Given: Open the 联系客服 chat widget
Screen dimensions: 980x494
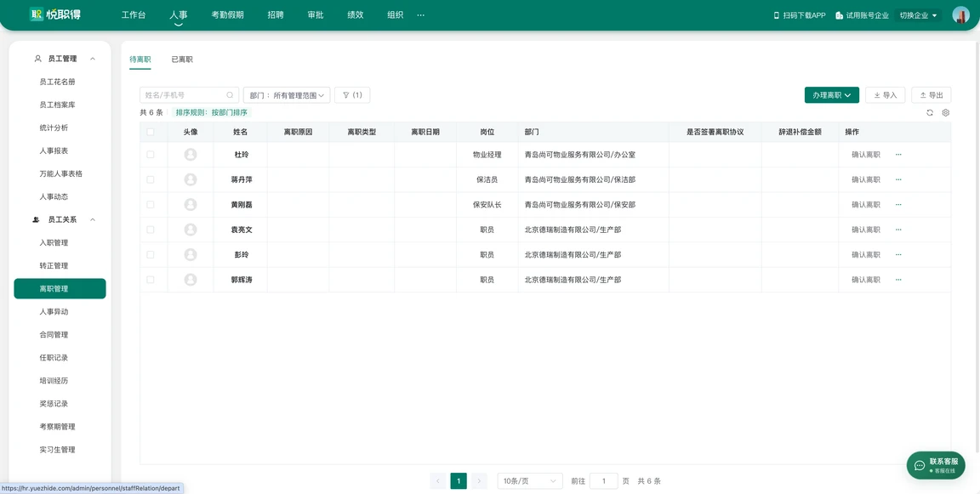Looking at the screenshot, I should click(936, 465).
